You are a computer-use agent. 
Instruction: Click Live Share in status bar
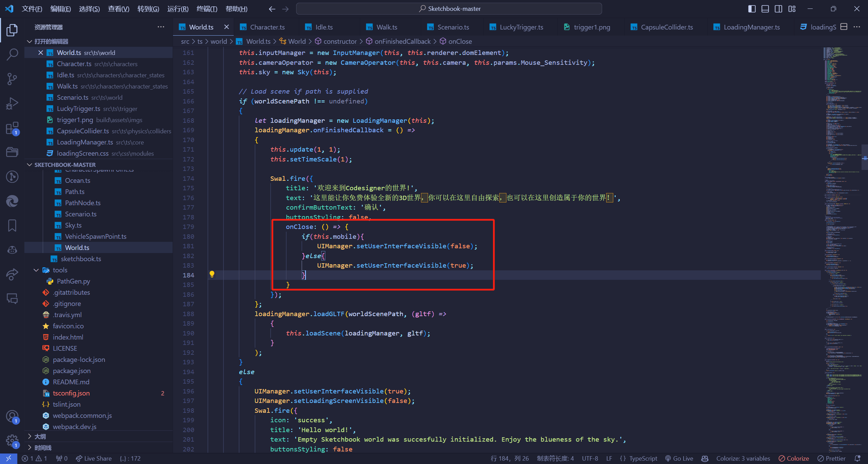click(94, 459)
